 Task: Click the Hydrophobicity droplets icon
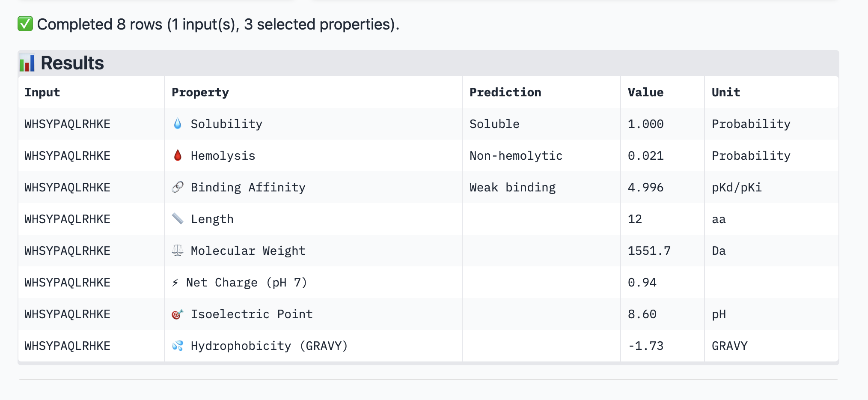[178, 346]
